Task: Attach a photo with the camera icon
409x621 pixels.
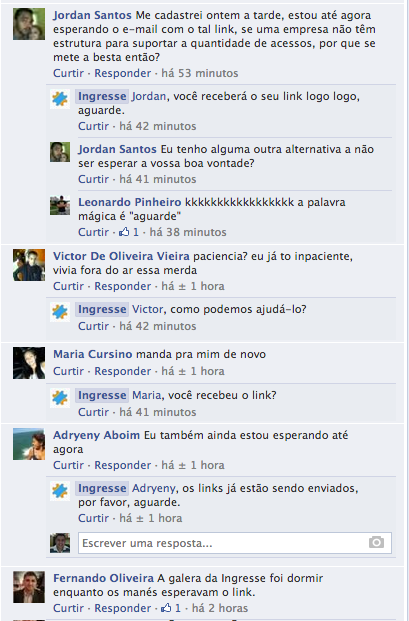Action: 376,542
